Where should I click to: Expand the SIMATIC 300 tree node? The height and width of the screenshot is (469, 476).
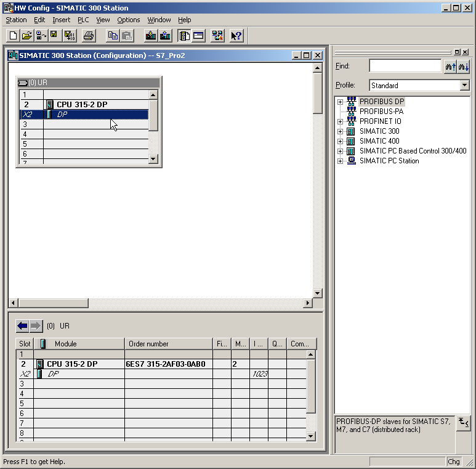click(x=340, y=131)
